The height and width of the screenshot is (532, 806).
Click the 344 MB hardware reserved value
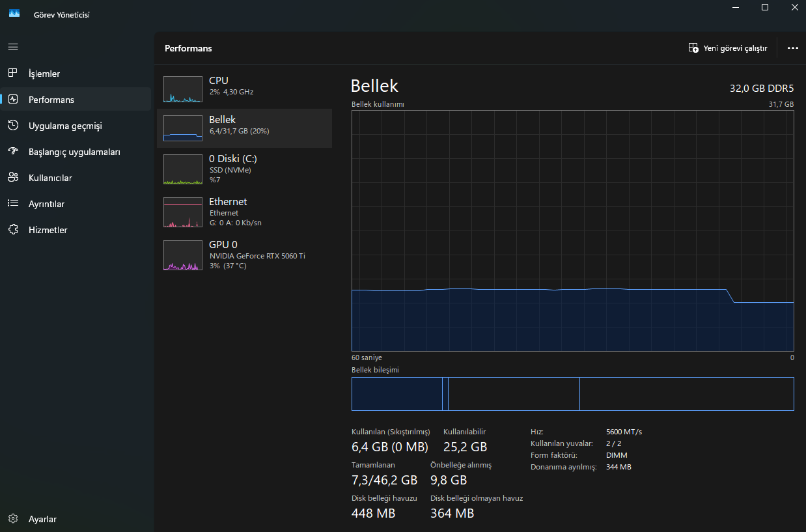pyautogui.click(x=618, y=467)
